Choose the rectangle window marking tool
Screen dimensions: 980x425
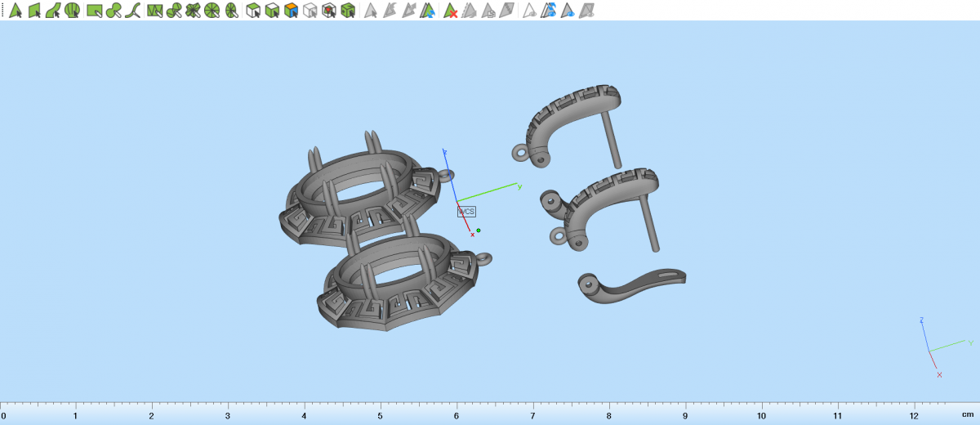[x=94, y=11]
